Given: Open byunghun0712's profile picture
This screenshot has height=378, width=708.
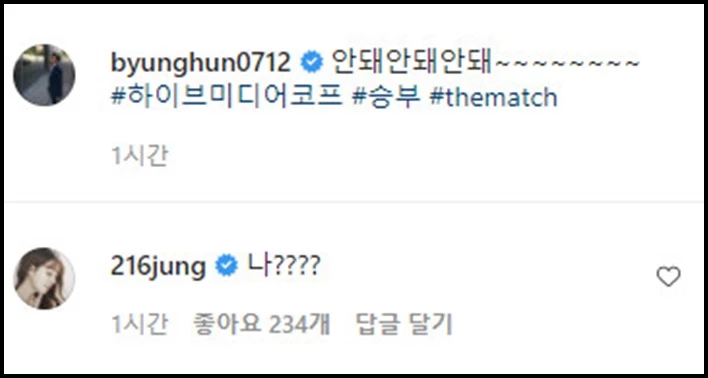Looking at the screenshot, I should 44,75.
